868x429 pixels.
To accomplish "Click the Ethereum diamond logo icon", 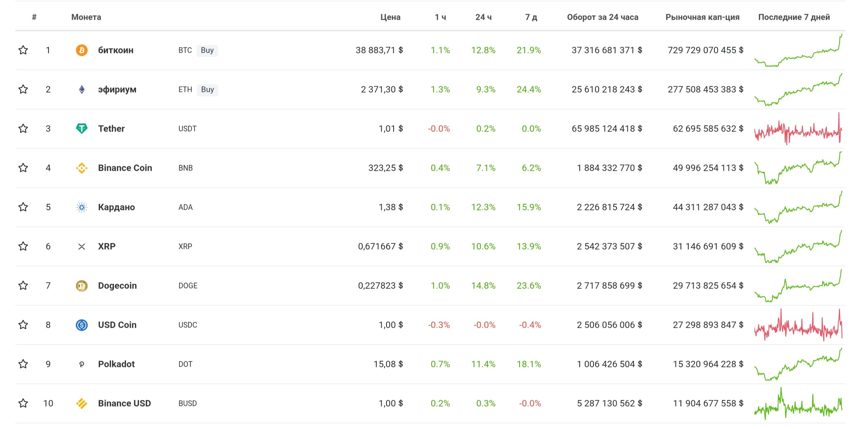I will coord(82,89).
